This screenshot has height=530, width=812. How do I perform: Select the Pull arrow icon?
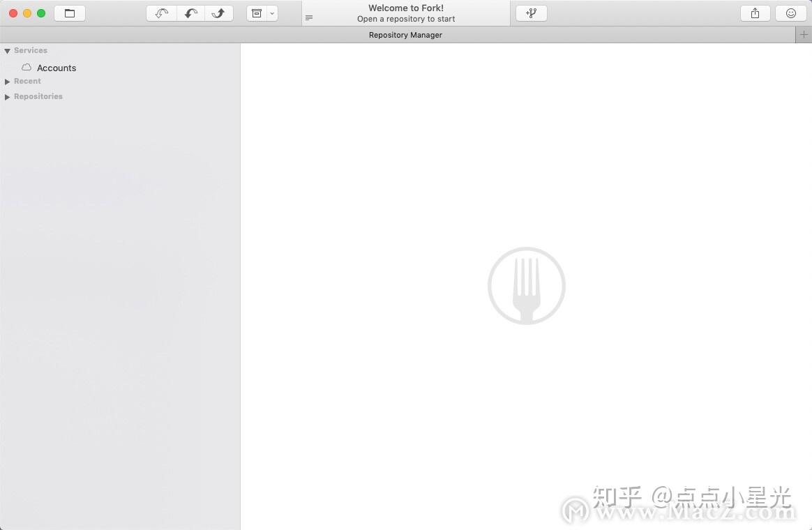(190, 13)
